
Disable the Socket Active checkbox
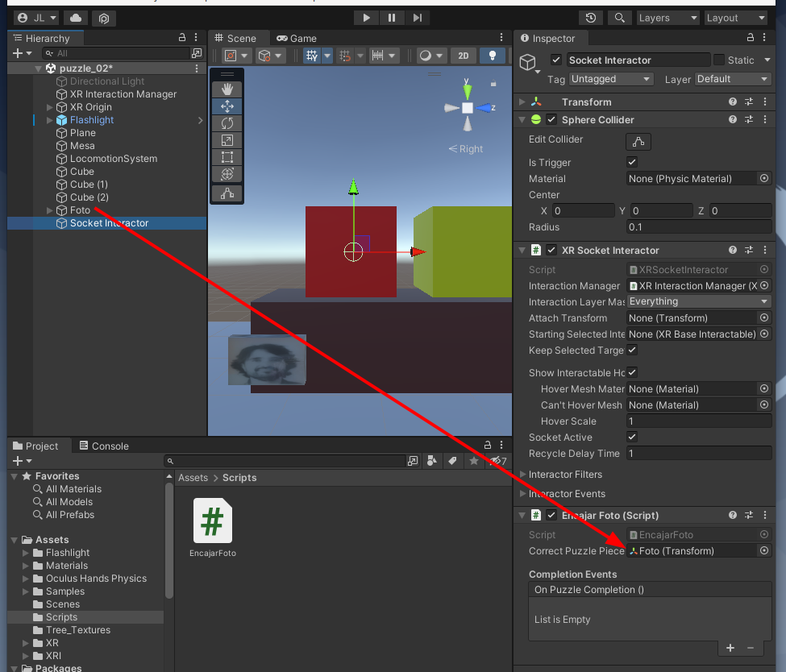[x=631, y=437]
